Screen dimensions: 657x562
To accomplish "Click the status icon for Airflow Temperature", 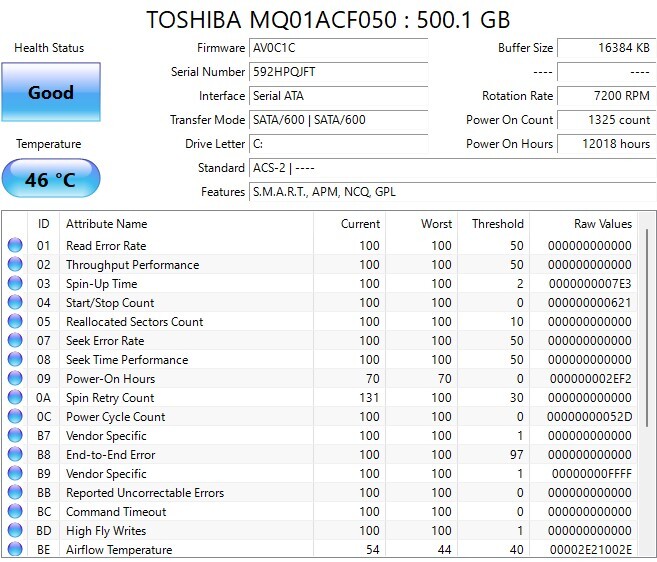I will point(15,549).
